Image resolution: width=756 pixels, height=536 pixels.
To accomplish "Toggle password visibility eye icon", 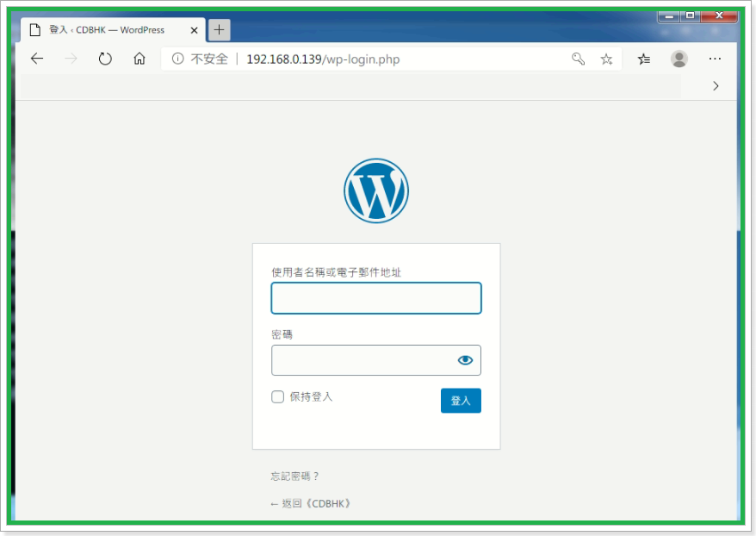I will coord(465,360).
